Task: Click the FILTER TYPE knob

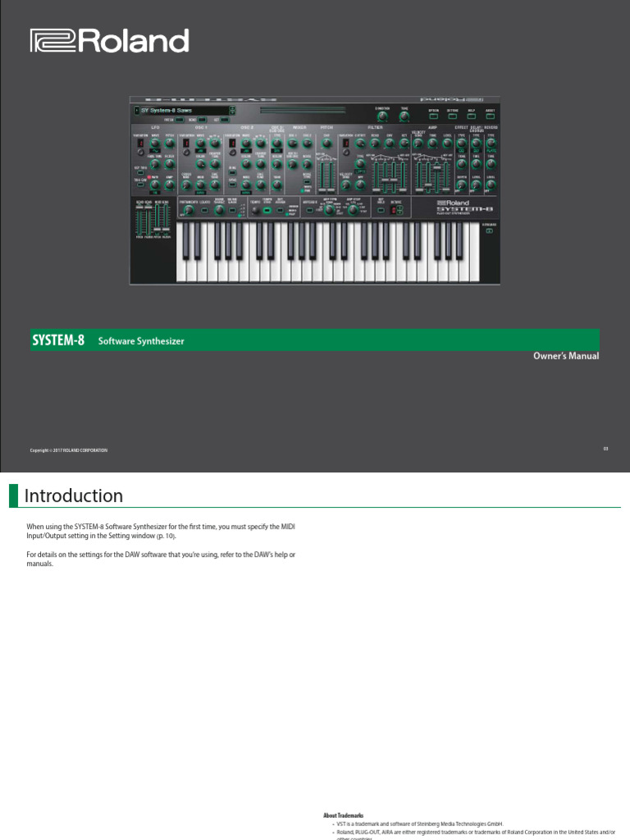Action: click(x=360, y=164)
